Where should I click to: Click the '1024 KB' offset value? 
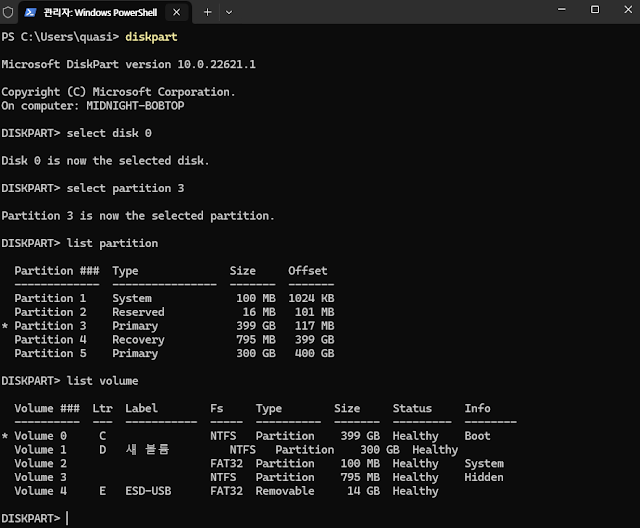[x=311, y=298]
